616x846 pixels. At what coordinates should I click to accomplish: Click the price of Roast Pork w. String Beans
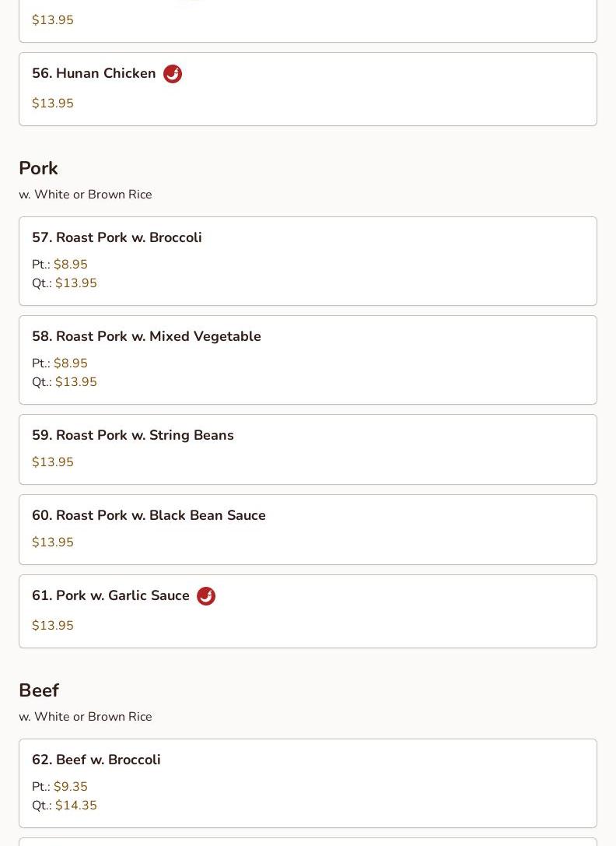click(x=53, y=462)
